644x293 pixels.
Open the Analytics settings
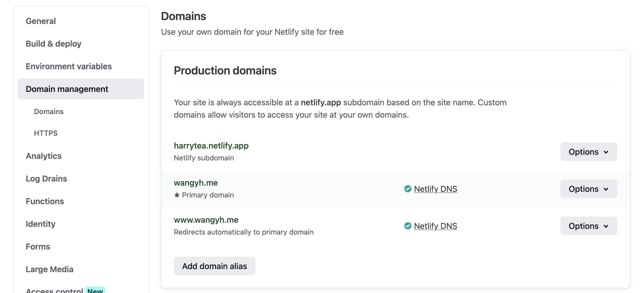(x=44, y=156)
